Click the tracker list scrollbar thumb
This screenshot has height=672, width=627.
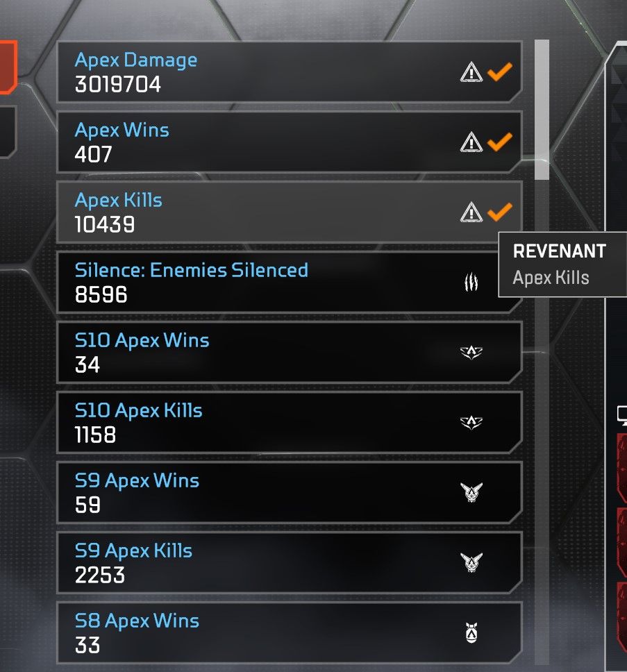point(542,110)
